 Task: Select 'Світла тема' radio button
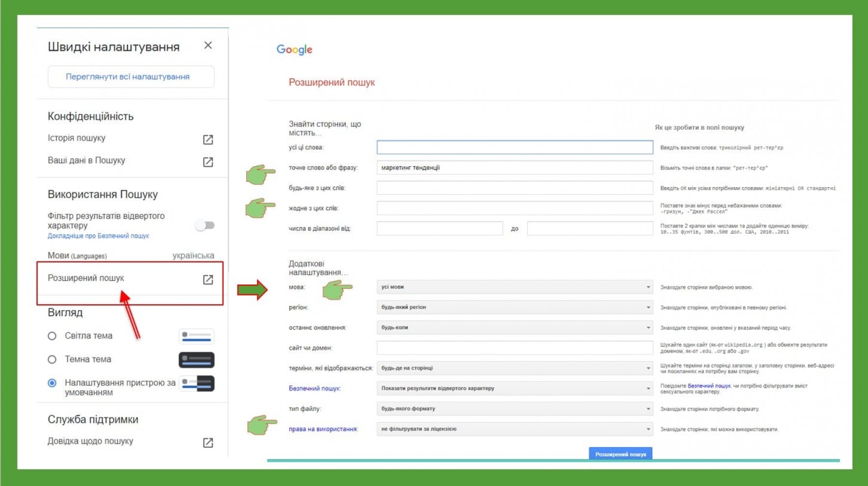pyautogui.click(x=52, y=336)
